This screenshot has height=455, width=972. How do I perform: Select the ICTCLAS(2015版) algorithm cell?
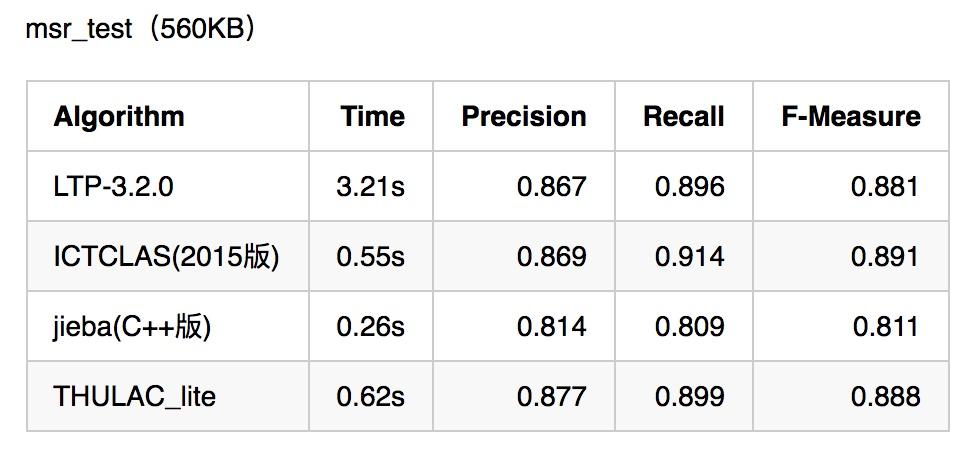(x=166, y=257)
